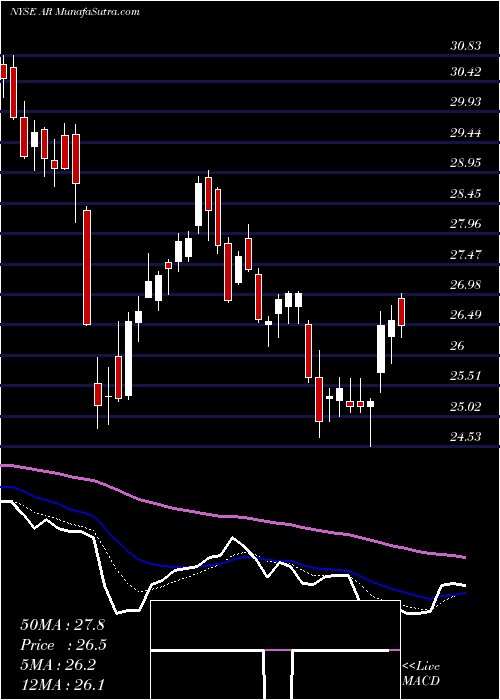The height and width of the screenshot is (700, 500).
Task: Click the 27.96 price axis label
Action: [465, 224]
